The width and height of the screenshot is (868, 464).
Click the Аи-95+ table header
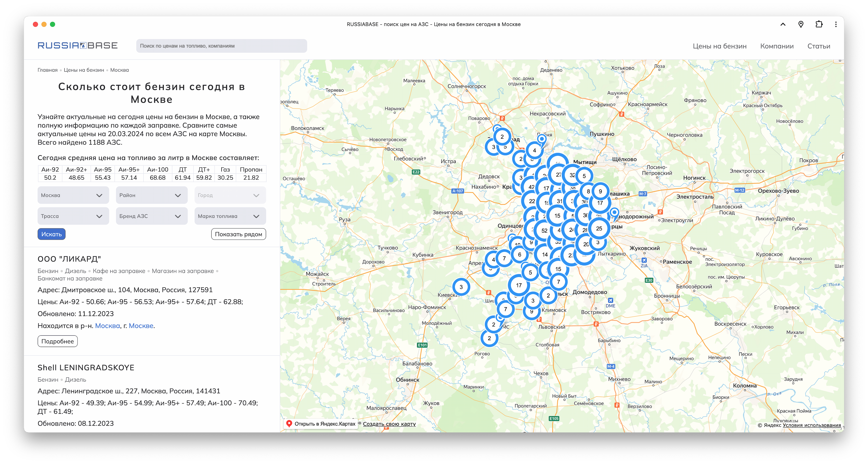pyautogui.click(x=129, y=169)
